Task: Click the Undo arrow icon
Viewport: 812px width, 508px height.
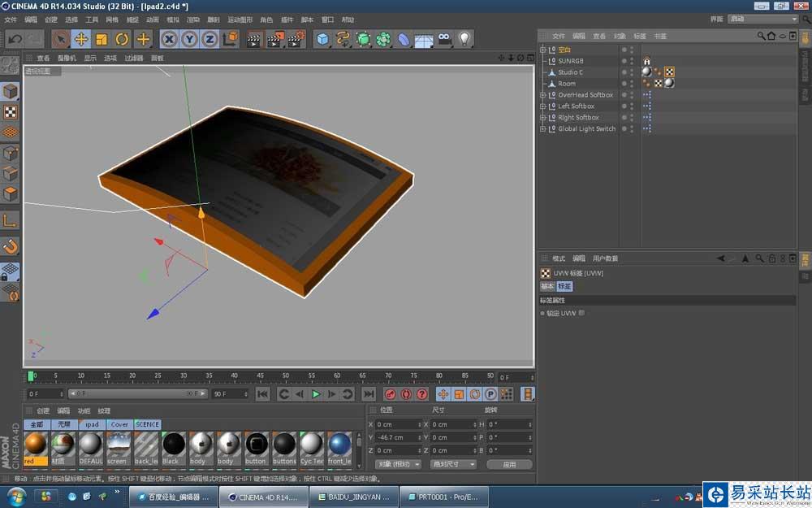Action: coord(15,39)
